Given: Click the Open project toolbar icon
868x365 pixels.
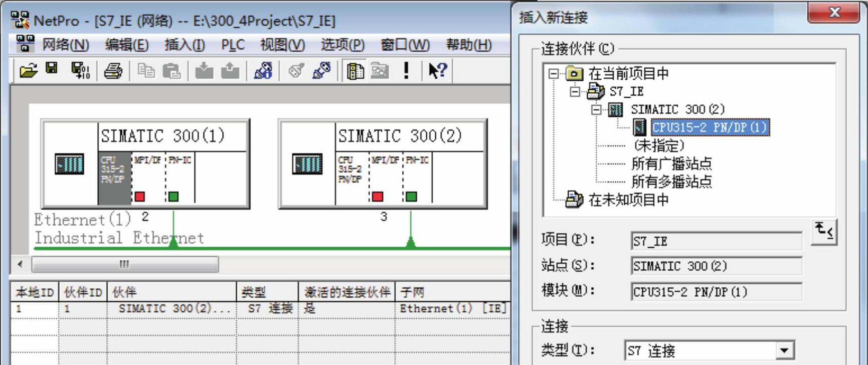Looking at the screenshot, I should (x=29, y=71).
